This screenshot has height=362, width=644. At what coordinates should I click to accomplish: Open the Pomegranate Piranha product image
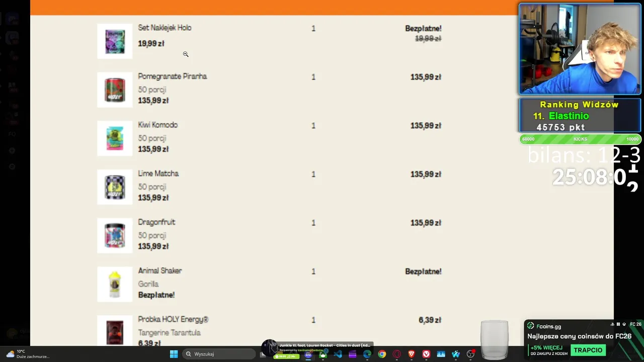pyautogui.click(x=115, y=89)
